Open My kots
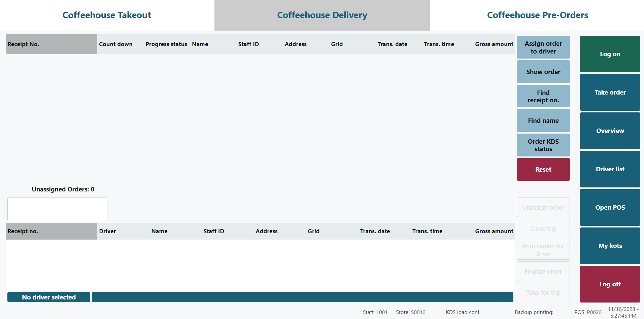644x319 pixels. pos(610,246)
